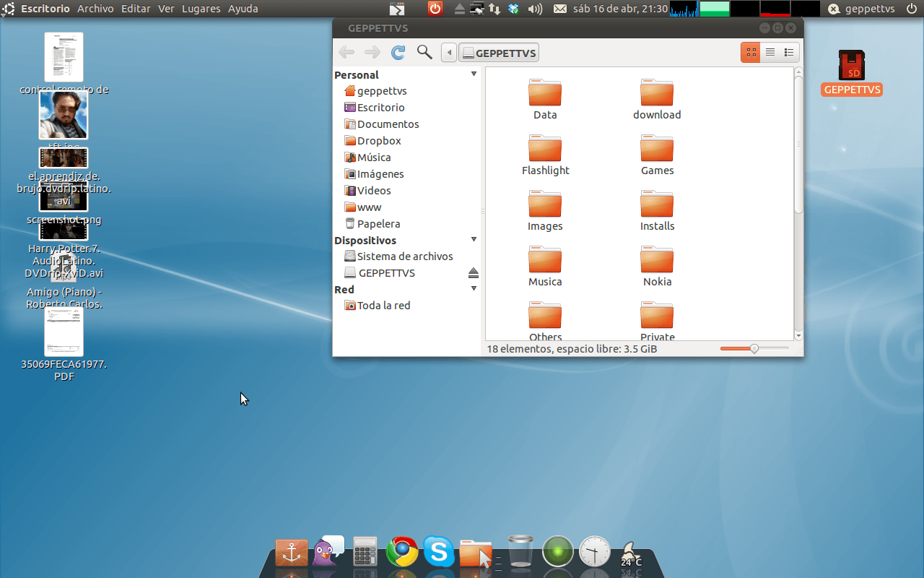The width and height of the screenshot is (924, 578).
Task: Open the Ver menu
Action: pos(166,9)
